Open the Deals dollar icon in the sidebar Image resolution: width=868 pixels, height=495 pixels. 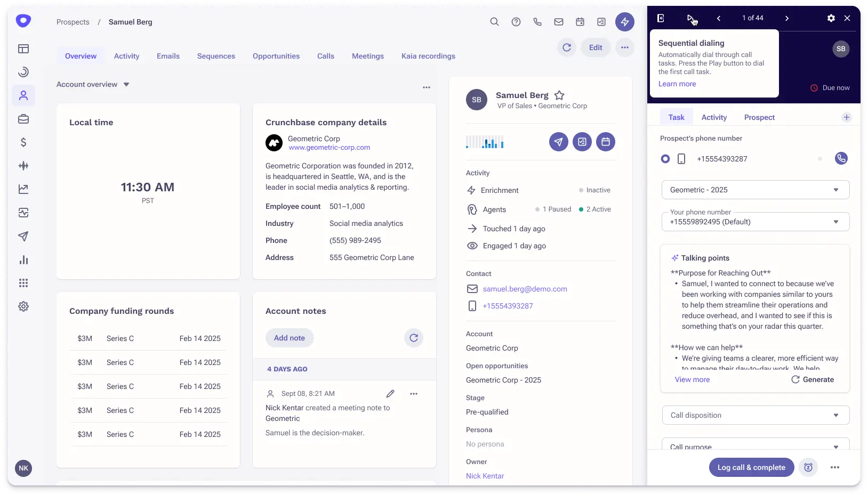pyautogui.click(x=23, y=142)
